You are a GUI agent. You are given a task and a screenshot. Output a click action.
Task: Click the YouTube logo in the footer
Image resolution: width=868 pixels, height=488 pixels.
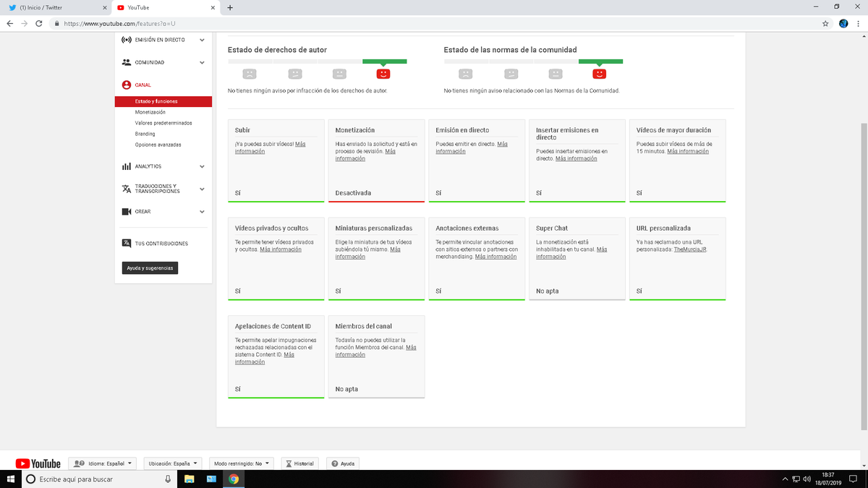[x=38, y=463]
